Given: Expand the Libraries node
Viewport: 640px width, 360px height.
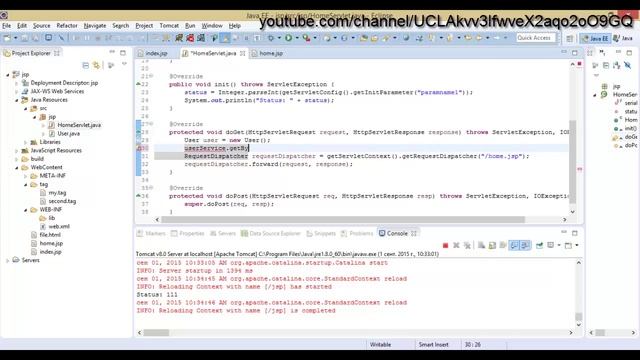Looking at the screenshot, I should (25, 142).
